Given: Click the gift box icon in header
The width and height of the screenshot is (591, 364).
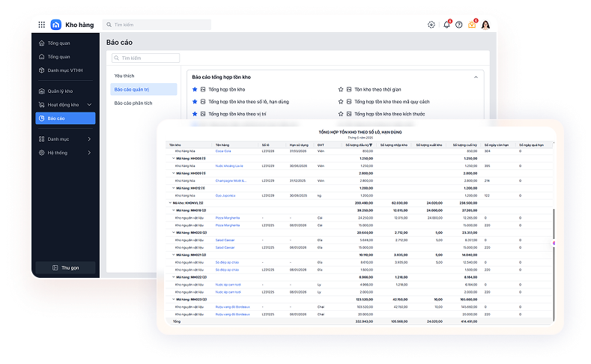Looking at the screenshot, I should click(472, 25).
